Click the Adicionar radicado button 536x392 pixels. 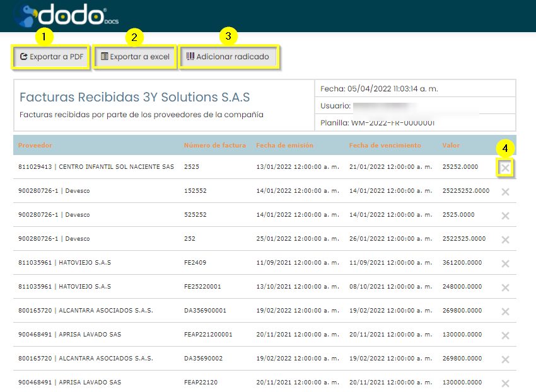pos(228,57)
